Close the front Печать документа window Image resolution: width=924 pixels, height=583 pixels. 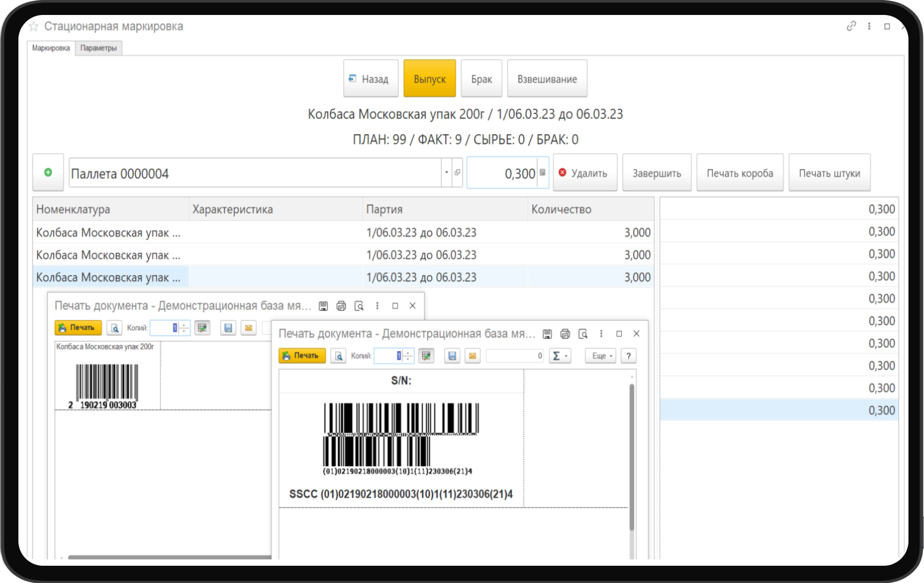(636, 334)
